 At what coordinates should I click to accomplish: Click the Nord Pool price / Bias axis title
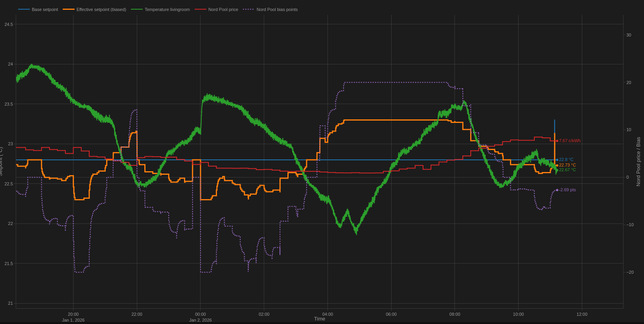pyautogui.click(x=638, y=161)
